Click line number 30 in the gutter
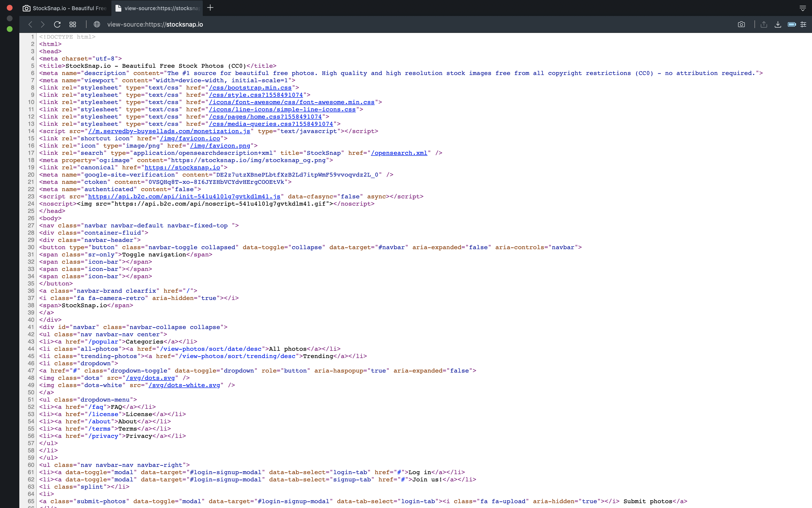This screenshot has width=812, height=508. point(31,247)
